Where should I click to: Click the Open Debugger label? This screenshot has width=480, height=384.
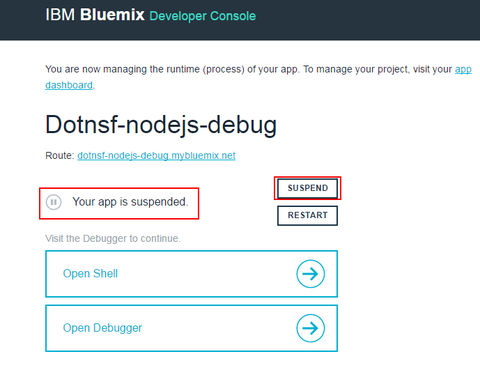(x=102, y=328)
